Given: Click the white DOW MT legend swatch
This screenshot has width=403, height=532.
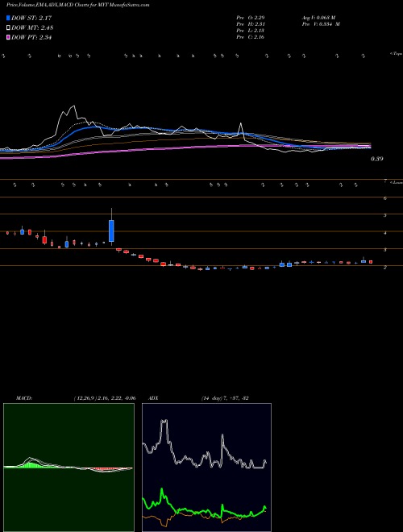Looking at the screenshot, I should (9, 28).
